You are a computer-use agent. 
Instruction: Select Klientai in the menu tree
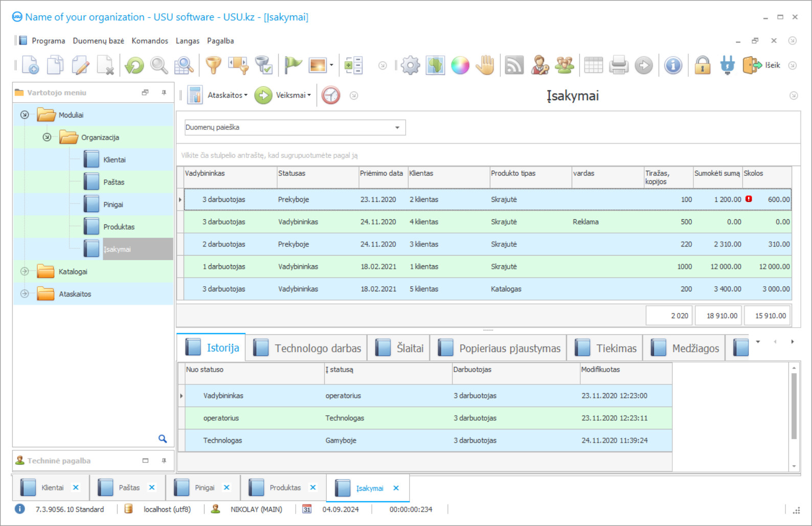click(x=114, y=159)
